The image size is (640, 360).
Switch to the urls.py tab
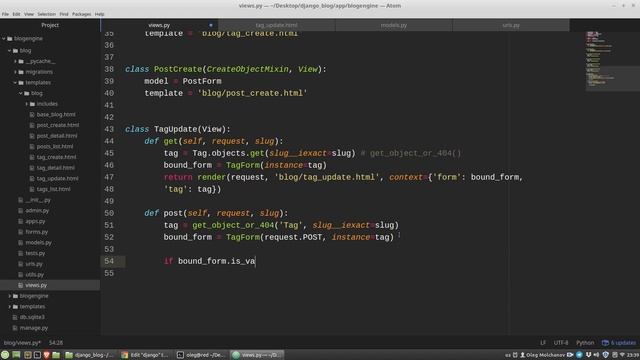(x=511, y=25)
